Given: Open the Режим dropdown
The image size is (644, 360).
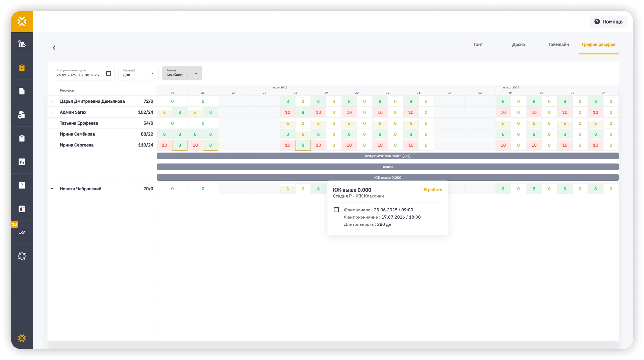Looking at the screenshot, I should (x=182, y=73).
